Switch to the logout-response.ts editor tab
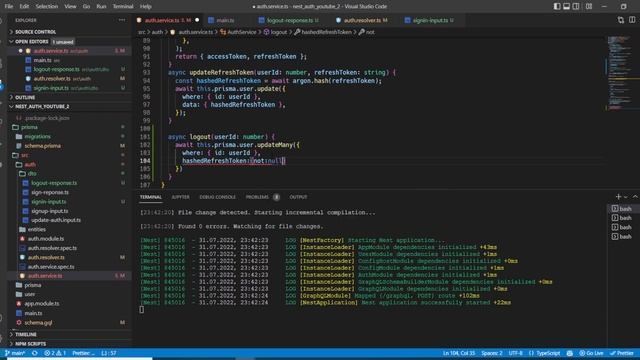Image resolution: width=640 pixels, height=360 pixels. pos(290,20)
